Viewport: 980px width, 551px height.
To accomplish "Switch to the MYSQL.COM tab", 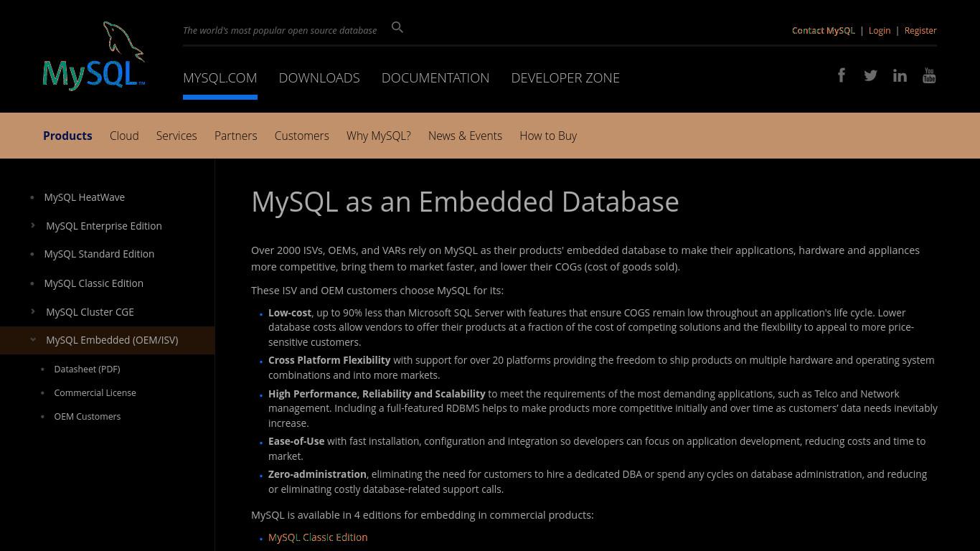I will click(220, 77).
